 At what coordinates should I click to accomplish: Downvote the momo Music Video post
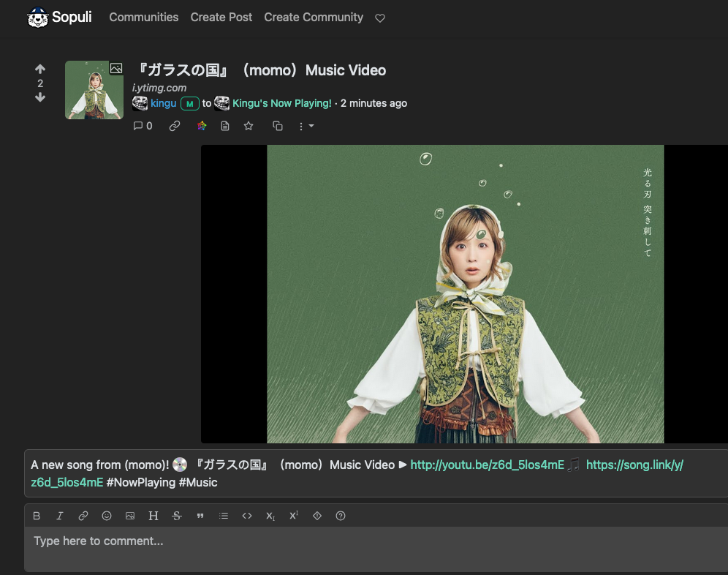[40, 97]
